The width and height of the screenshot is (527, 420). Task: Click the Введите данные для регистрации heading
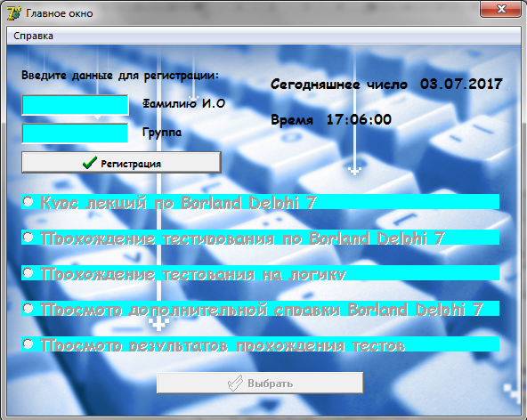(x=120, y=76)
